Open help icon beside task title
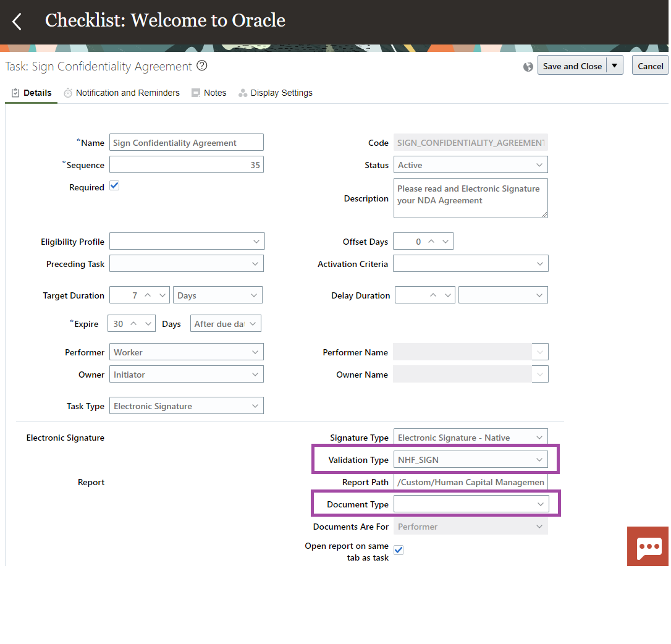The height and width of the screenshot is (644, 671). 201,66
